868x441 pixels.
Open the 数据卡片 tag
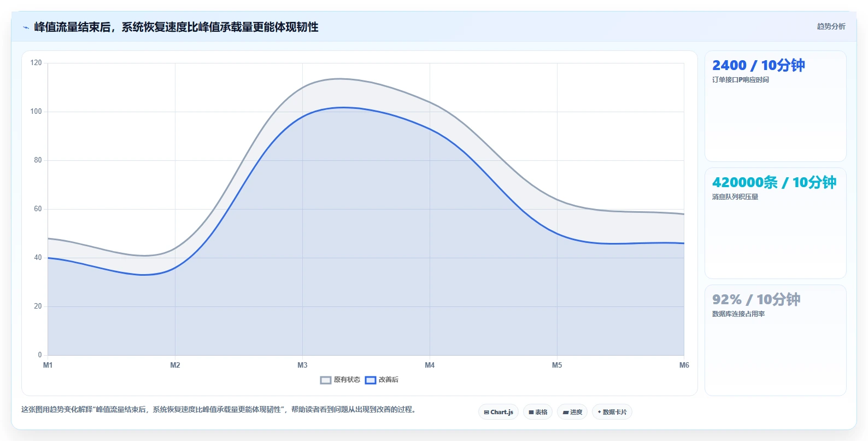612,412
